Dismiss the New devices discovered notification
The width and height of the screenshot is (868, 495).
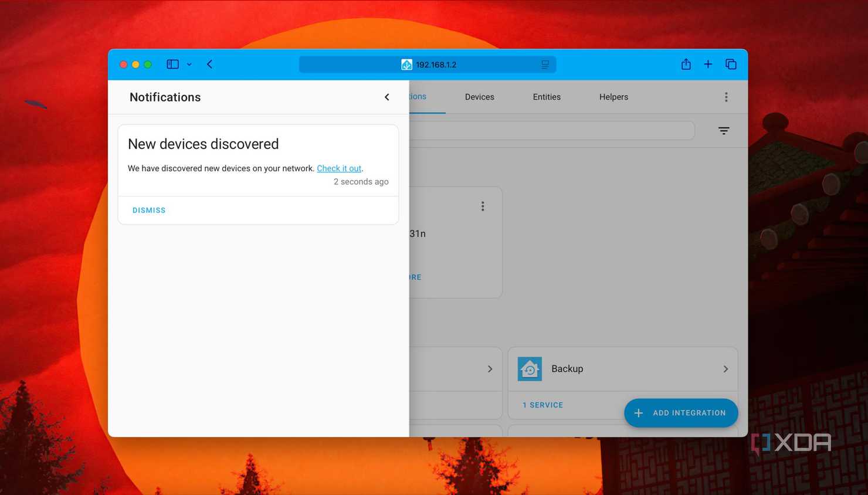pos(149,210)
